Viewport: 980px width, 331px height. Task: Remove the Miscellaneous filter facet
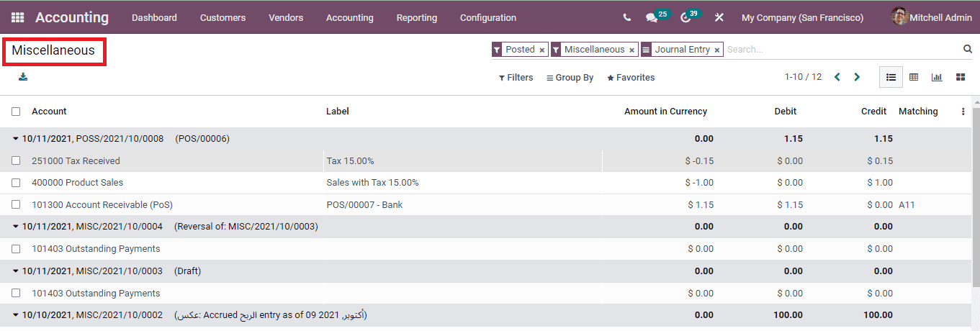click(632, 50)
